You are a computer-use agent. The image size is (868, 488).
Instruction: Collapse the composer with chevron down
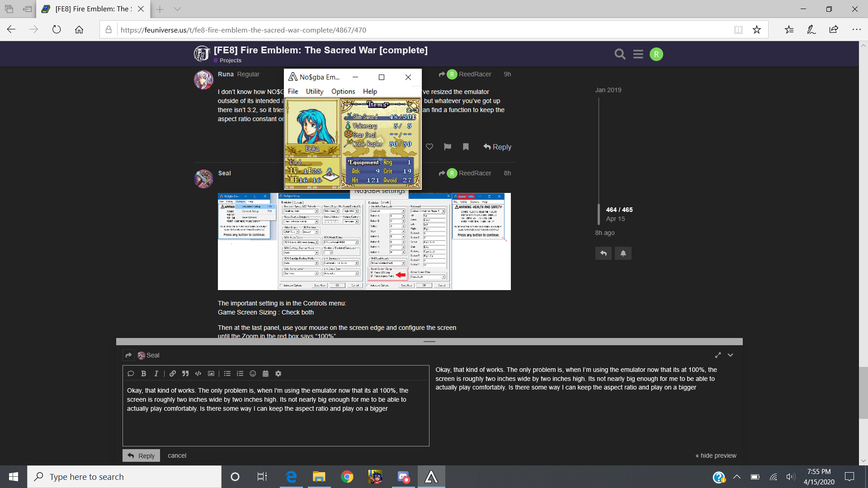(x=730, y=355)
